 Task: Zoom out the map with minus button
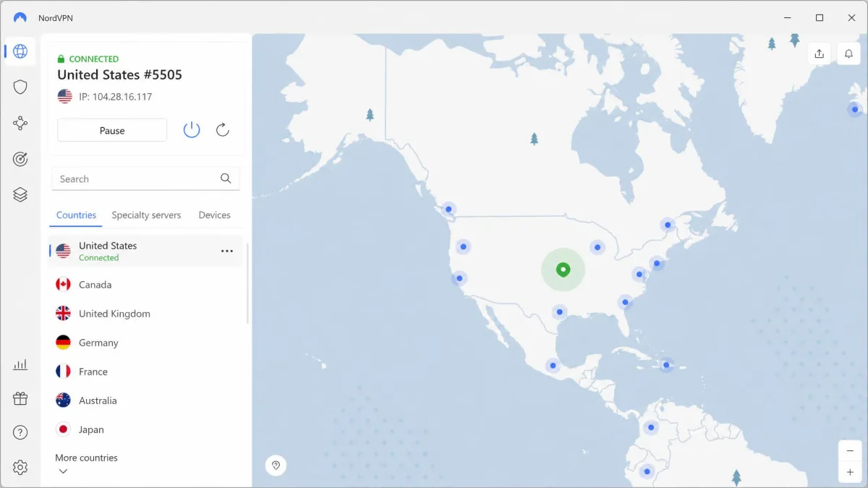850,450
